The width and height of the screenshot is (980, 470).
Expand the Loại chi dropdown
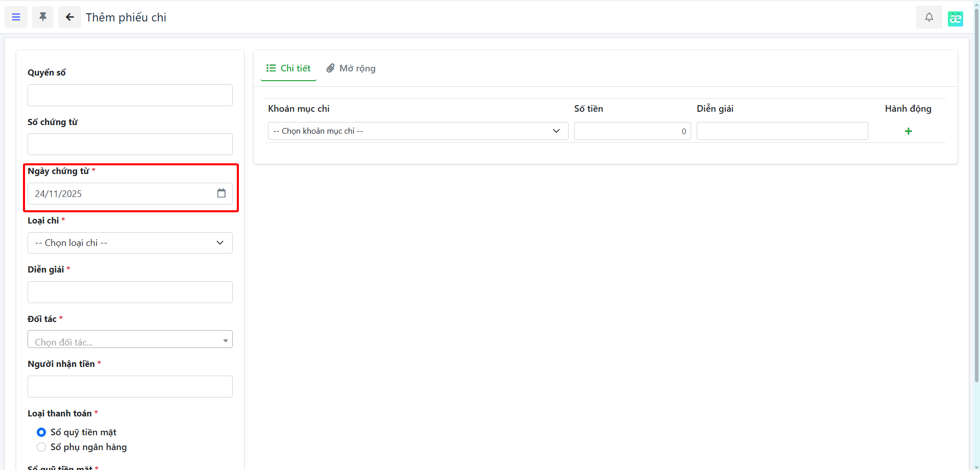[130, 243]
